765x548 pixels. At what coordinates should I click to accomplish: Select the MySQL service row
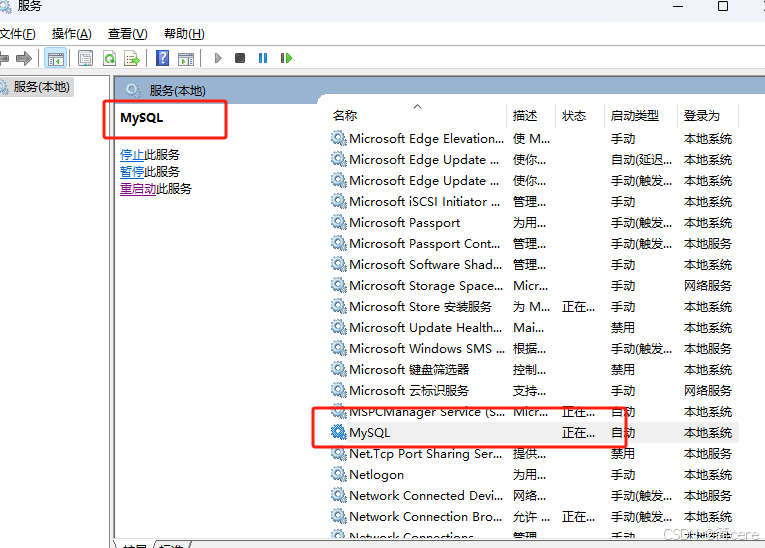tap(534, 433)
